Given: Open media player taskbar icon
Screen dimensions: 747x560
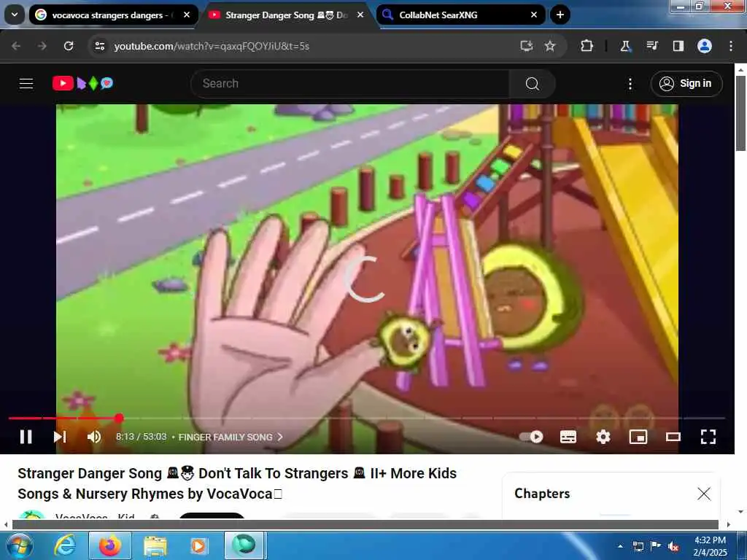Looking at the screenshot, I should click(198, 546).
